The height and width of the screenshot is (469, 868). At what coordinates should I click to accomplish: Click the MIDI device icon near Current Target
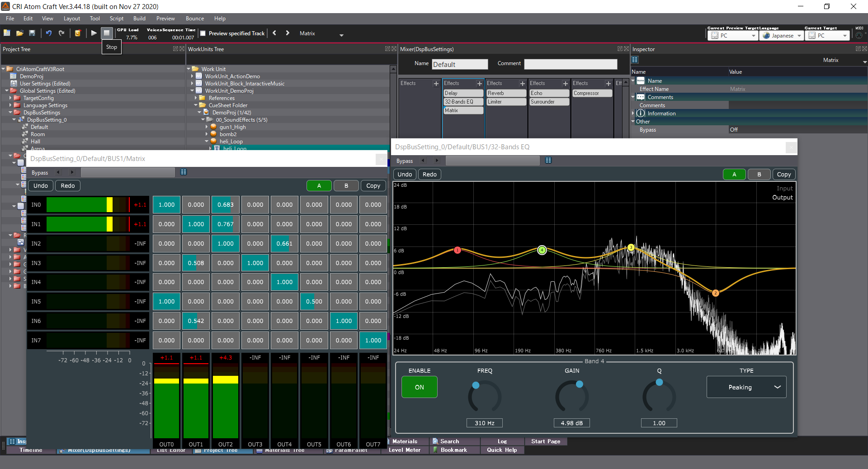860,34
